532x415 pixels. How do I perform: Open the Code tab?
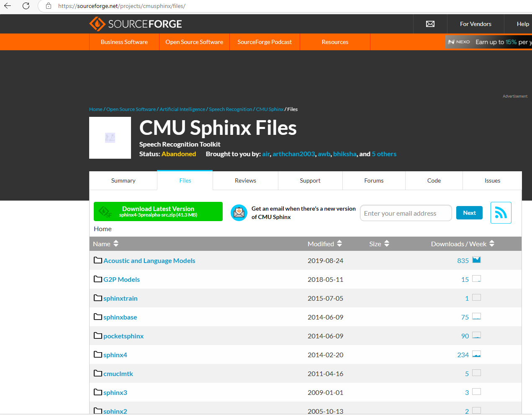[434, 180]
